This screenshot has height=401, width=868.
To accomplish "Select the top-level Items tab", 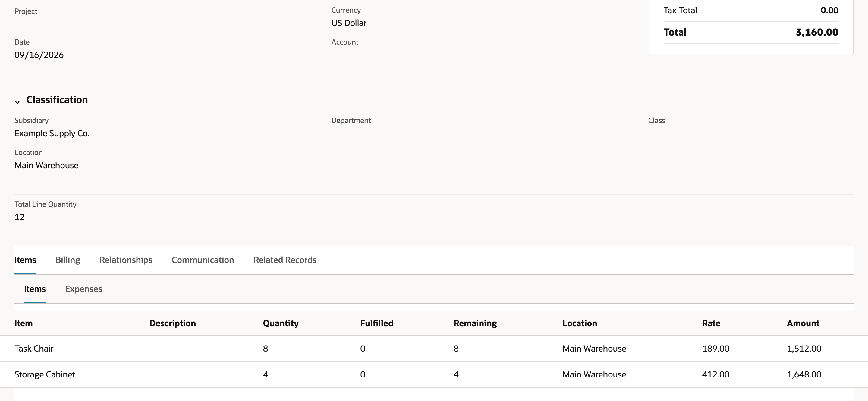I will click(25, 260).
